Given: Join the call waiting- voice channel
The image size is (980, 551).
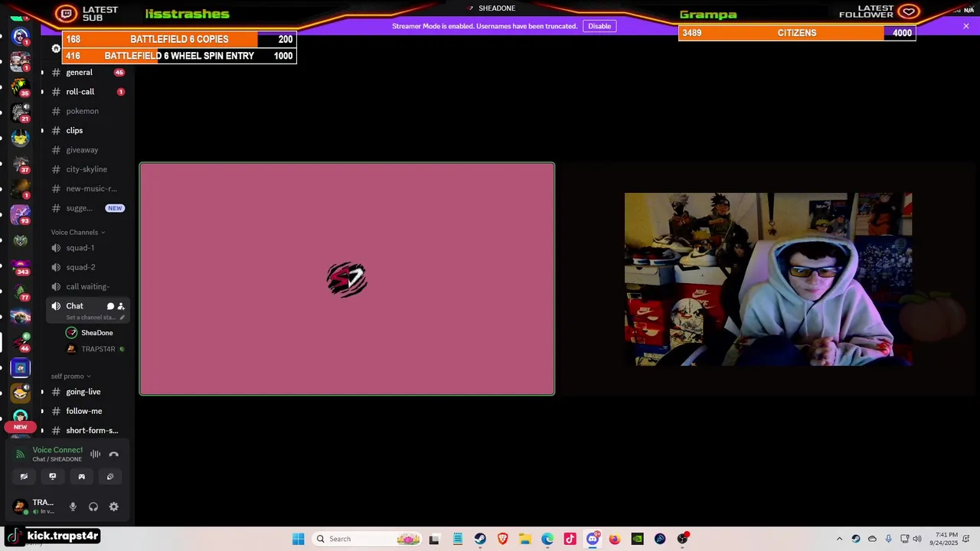Looking at the screenshot, I should tap(87, 287).
